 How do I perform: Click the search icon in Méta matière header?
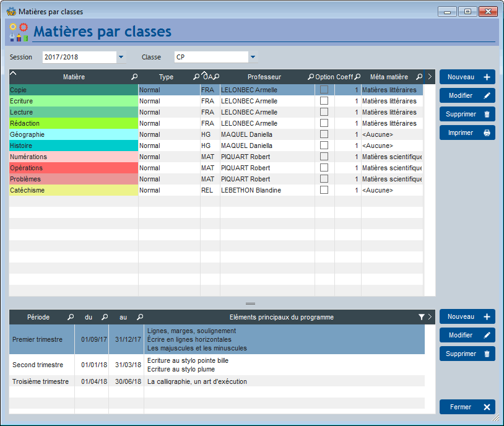pyautogui.click(x=419, y=77)
